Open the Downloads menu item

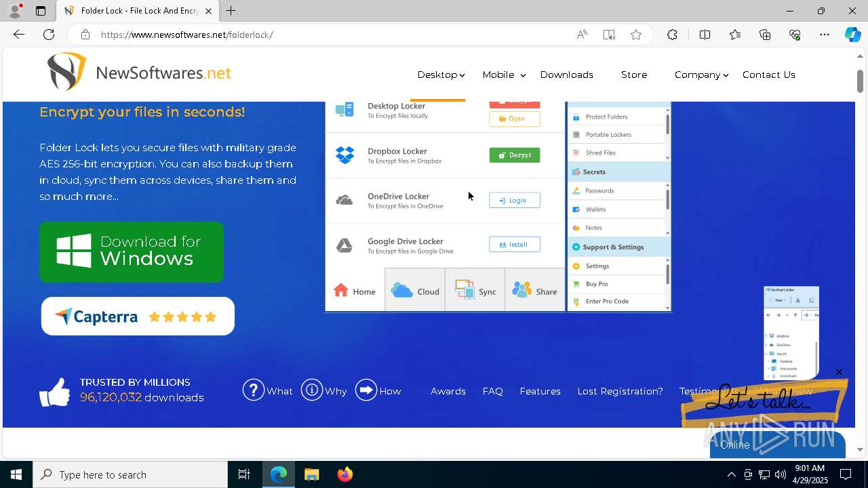pyautogui.click(x=567, y=75)
